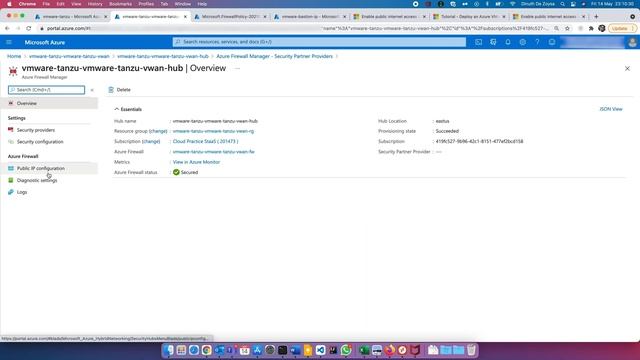The height and width of the screenshot is (360, 640).
Task: Focus the Search resources, services, and docs field
Action: click(x=319, y=42)
